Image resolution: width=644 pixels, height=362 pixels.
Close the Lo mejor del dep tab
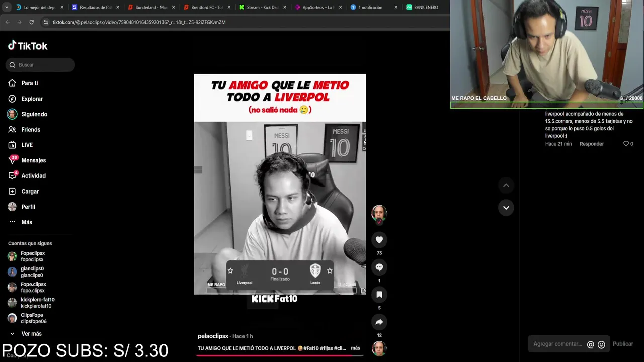click(62, 7)
